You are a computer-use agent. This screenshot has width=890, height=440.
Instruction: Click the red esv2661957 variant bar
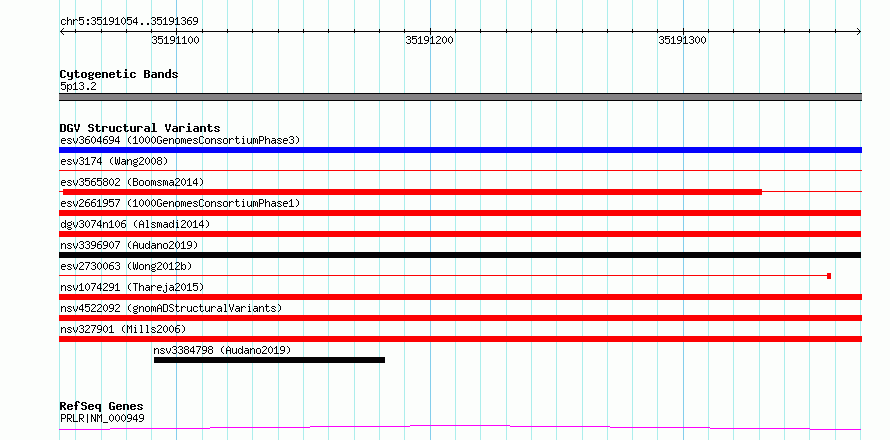pos(460,213)
